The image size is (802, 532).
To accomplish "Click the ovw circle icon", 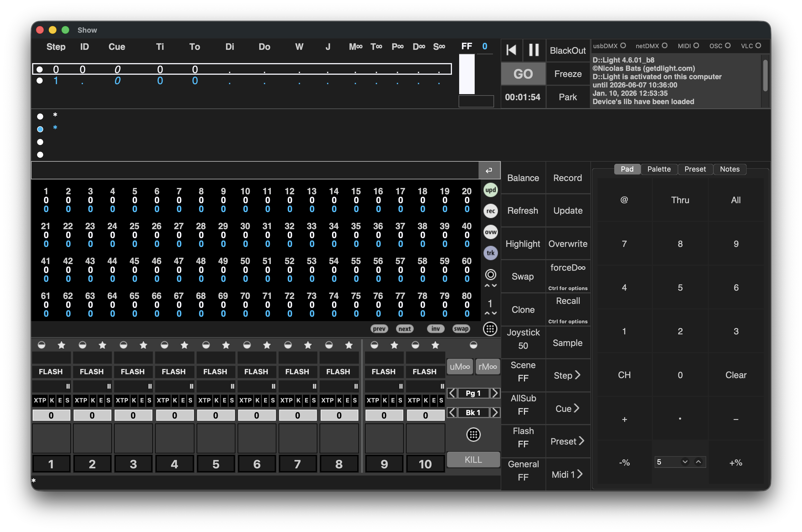I will pos(490,232).
